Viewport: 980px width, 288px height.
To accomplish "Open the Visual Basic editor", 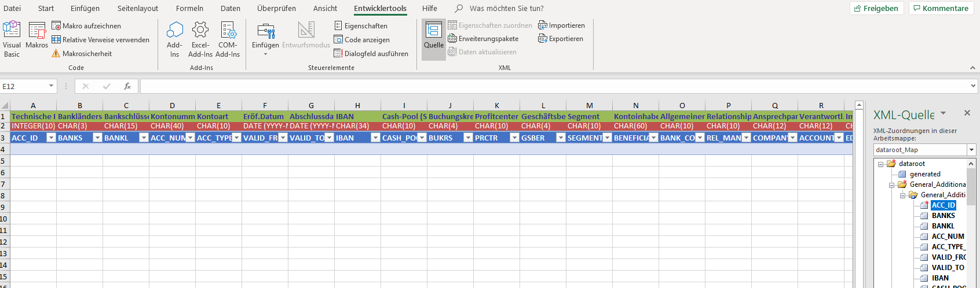I will click(x=12, y=39).
